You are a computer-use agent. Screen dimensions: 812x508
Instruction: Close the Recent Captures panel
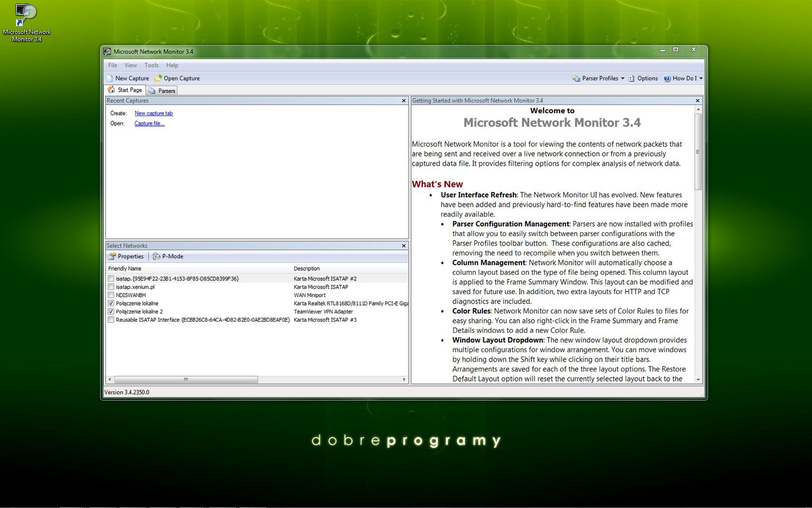pyautogui.click(x=404, y=101)
